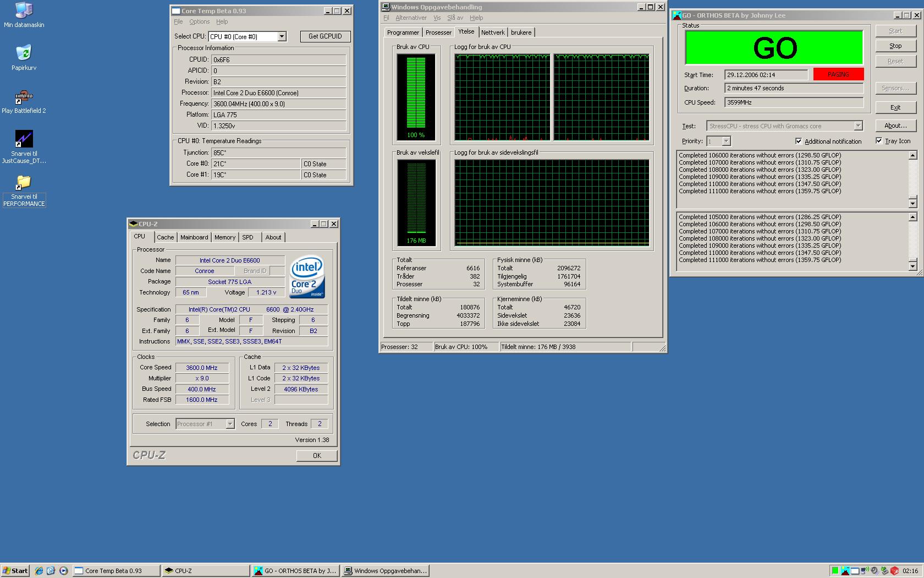Open the Hjelp menu in Task Manager

coord(476,18)
